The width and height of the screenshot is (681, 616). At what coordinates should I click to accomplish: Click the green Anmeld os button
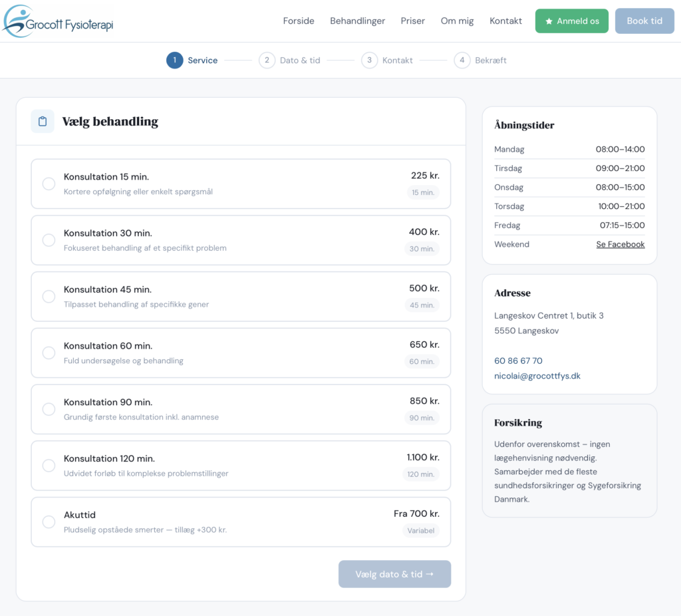571,21
